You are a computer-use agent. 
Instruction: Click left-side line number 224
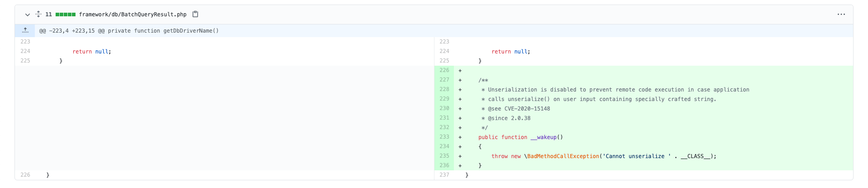pyautogui.click(x=25, y=51)
